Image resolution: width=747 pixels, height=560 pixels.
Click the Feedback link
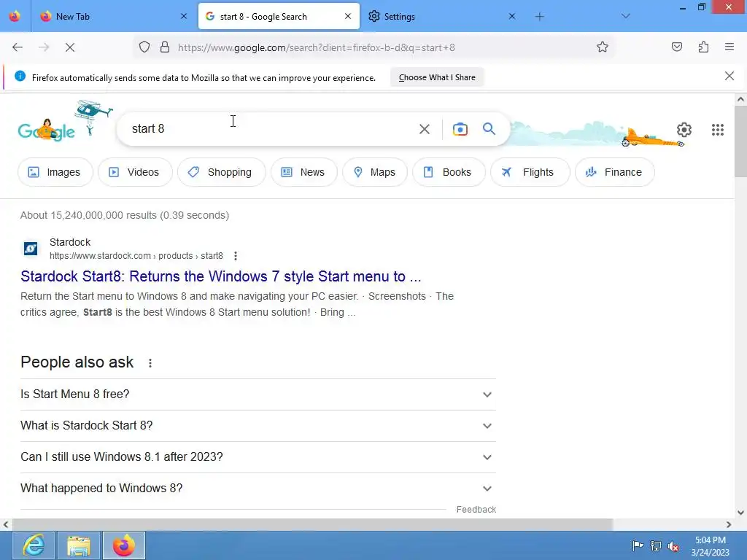[x=476, y=510]
